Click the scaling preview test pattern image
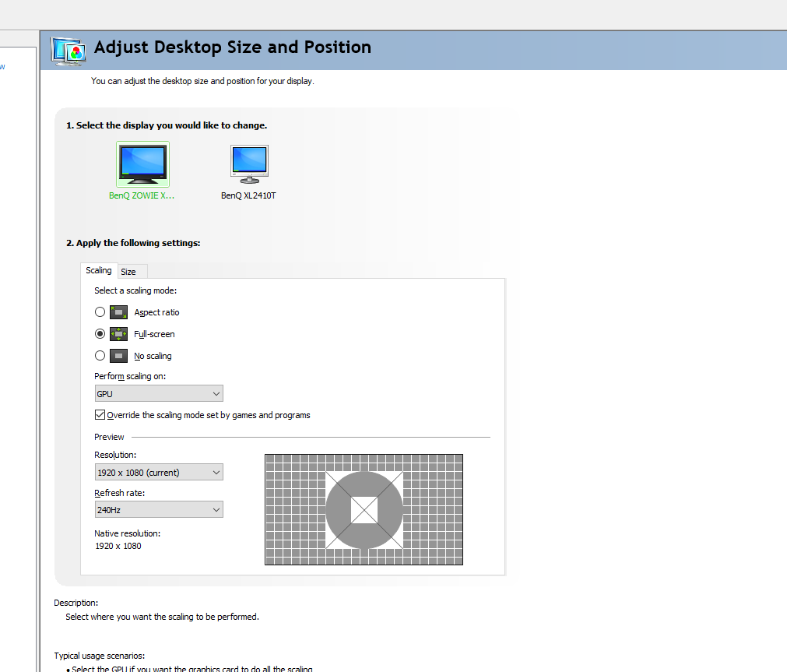Image resolution: width=787 pixels, height=672 pixels. point(364,510)
